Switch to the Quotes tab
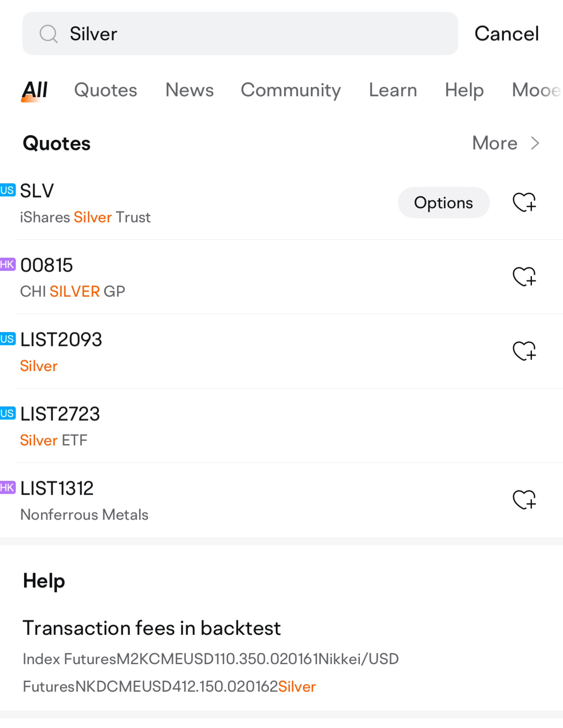Viewport: 563px width, 728px height. (x=105, y=90)
